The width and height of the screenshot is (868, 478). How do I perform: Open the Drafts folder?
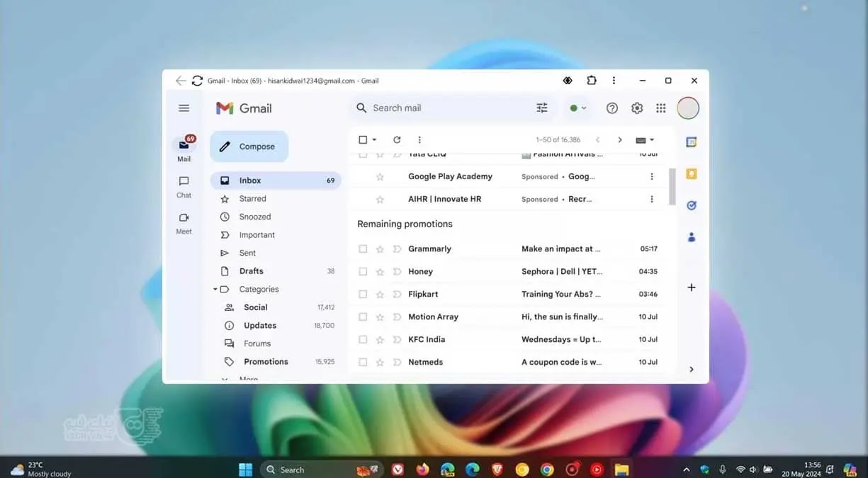[276, 271]
